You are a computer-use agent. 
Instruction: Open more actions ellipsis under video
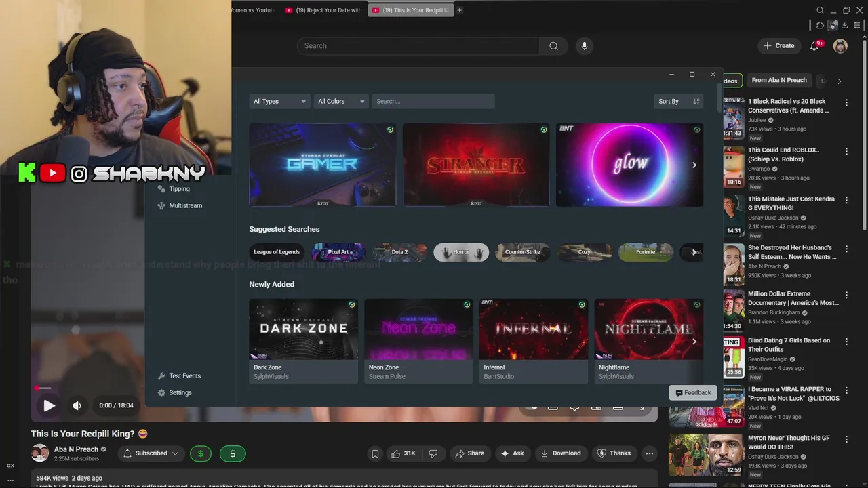click(650, 453)
